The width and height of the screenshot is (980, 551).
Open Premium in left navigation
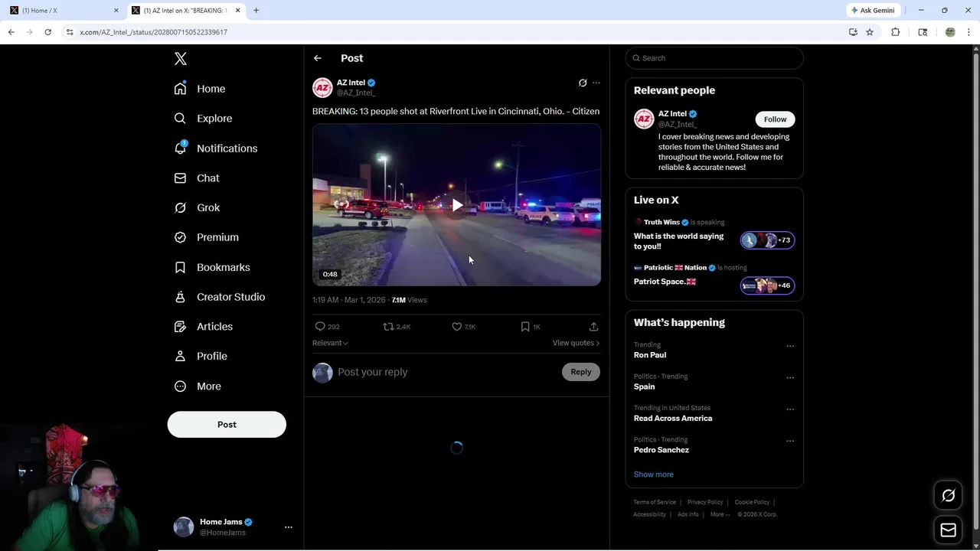(x=207, y=237)
